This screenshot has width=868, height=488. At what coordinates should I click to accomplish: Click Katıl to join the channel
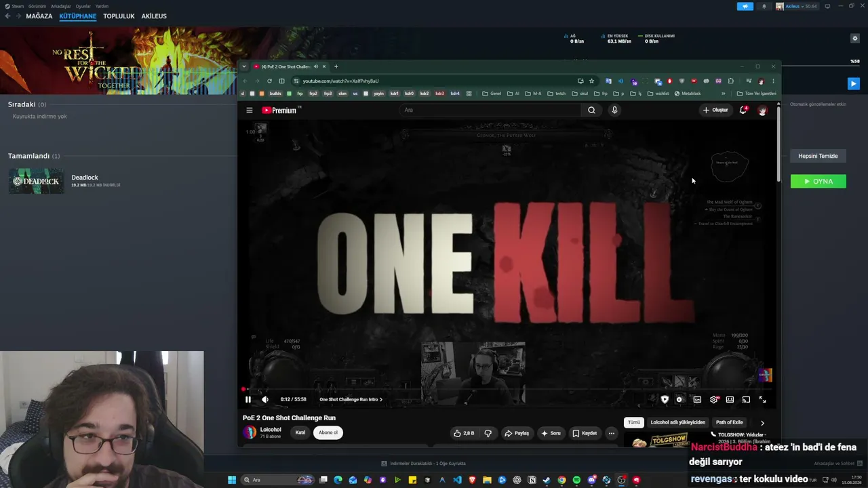(x=300, y=432)
